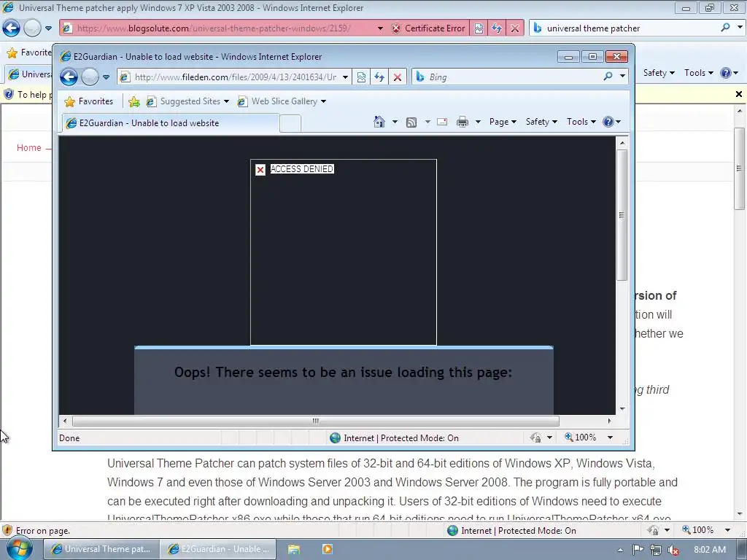Expand address bar history in E2Guardian window
The height and width of the screenshot is (560, 747).
(345, 77)
